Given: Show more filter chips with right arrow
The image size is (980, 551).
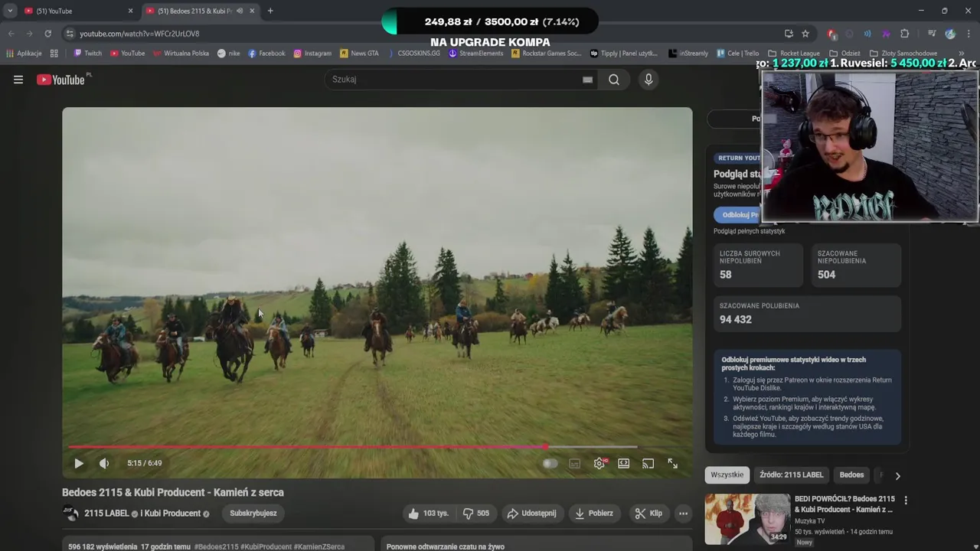Looking at the screenshot, I should pyautogui.click(x=897, y=475).
